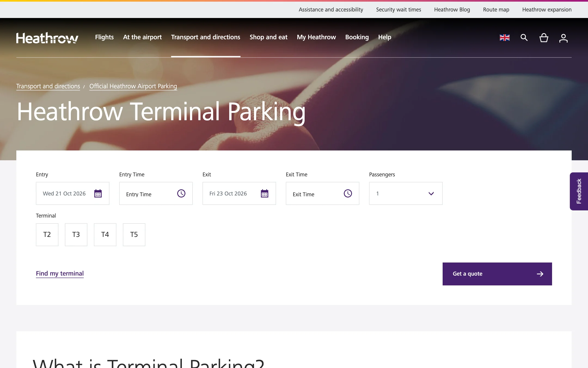Click the Entry Time clock icon
This screenshot has width=588, height=368.
[181, 193]
